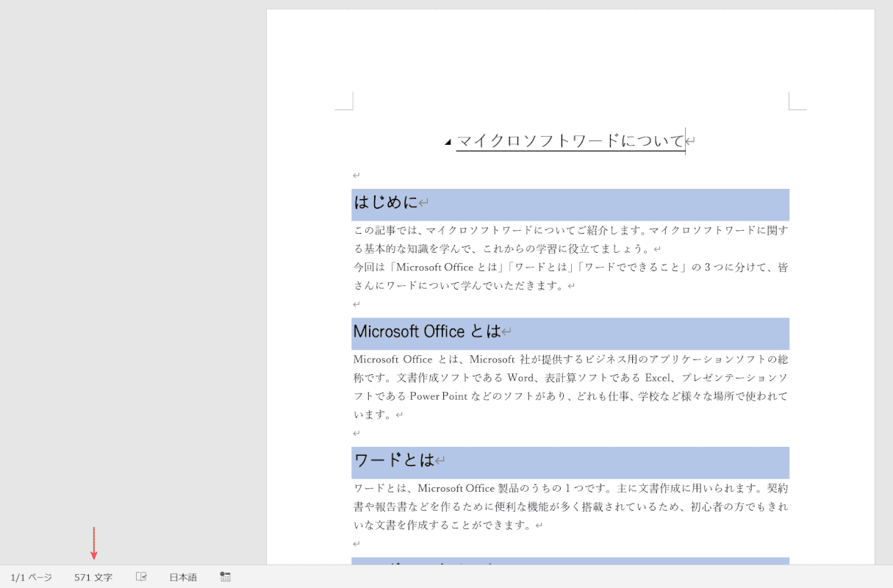Viewport: 893px width, 588px height.
Task: Show word count details via 571 文字
Action: (x=93, y=578)
